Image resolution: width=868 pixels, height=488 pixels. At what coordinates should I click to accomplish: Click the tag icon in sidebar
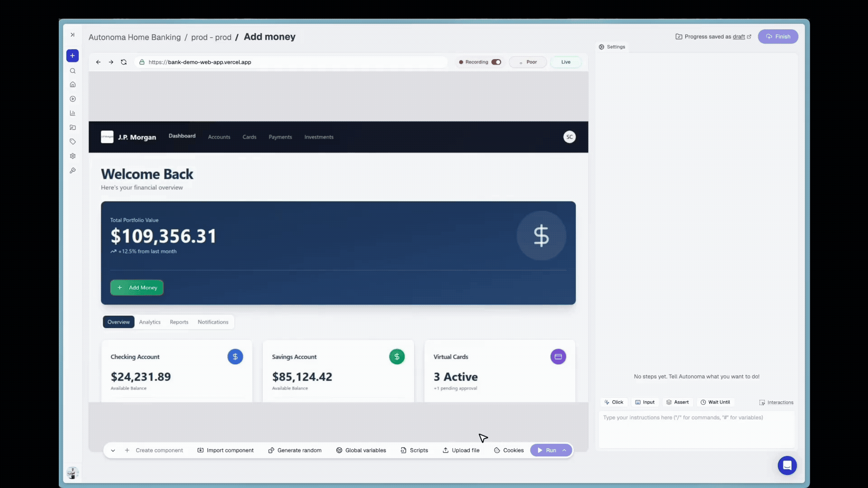click(72, 142)
